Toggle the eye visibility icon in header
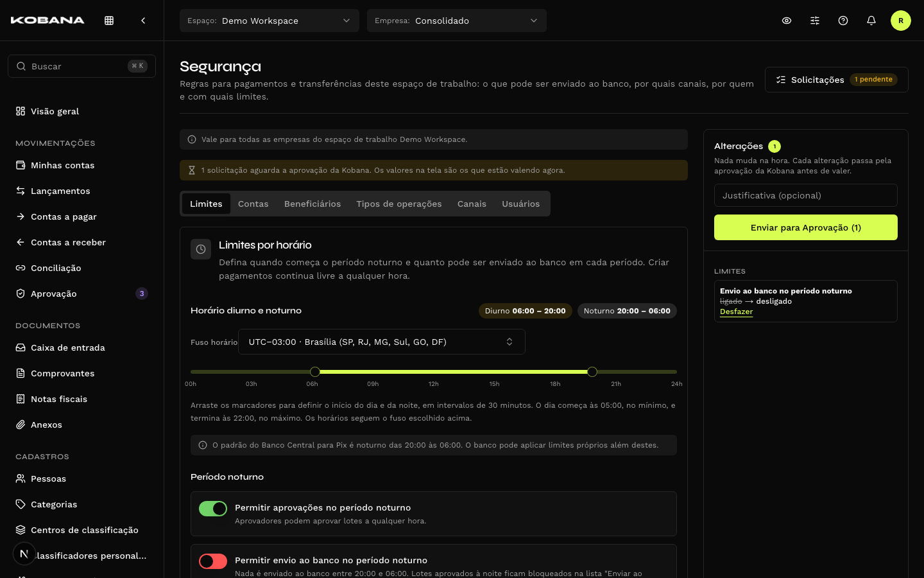924x578 pixels. [787, 21]
